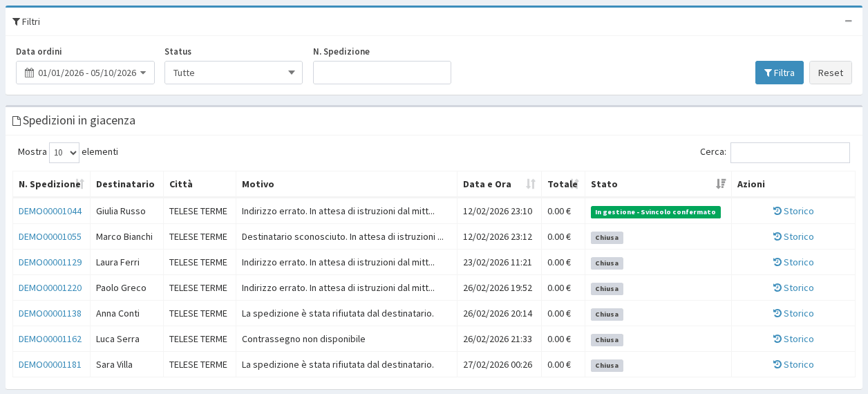Open shipment link DEMO00001138

tap(50, 313)
